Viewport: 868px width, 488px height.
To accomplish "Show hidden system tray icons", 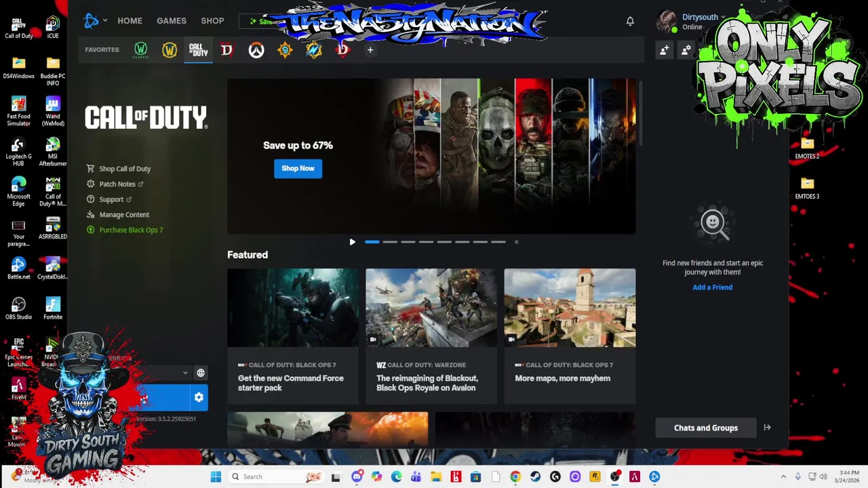I will pos(783,476).
